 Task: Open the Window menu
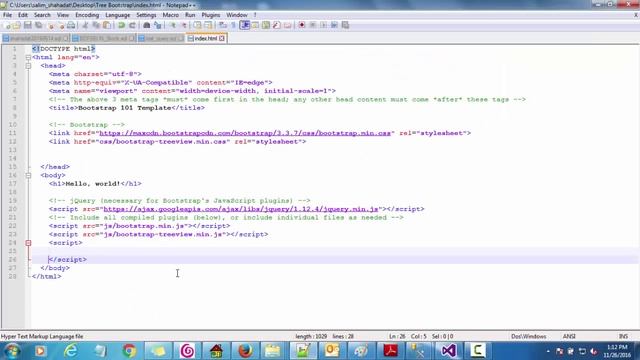point(237,15)
